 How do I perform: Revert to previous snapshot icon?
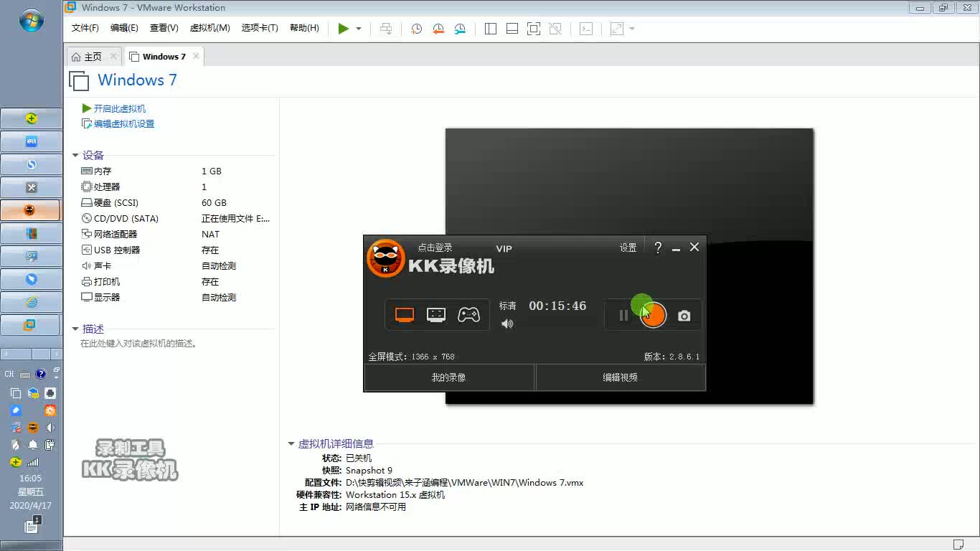[x=438, y=29]
